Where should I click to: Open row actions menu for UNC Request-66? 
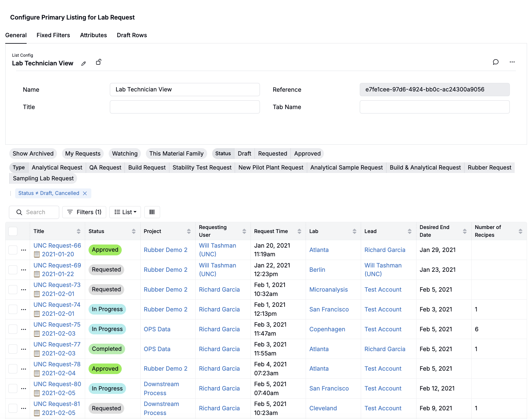[x=24, y=250]
